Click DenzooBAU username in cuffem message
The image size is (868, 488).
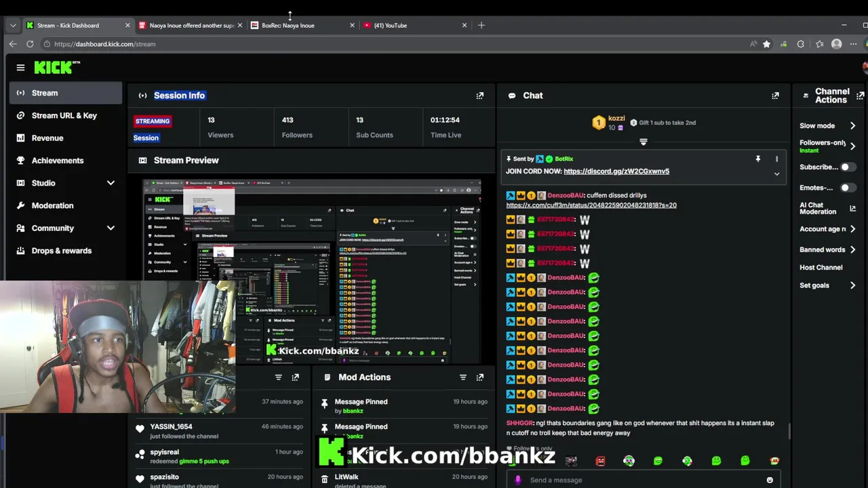566,195
